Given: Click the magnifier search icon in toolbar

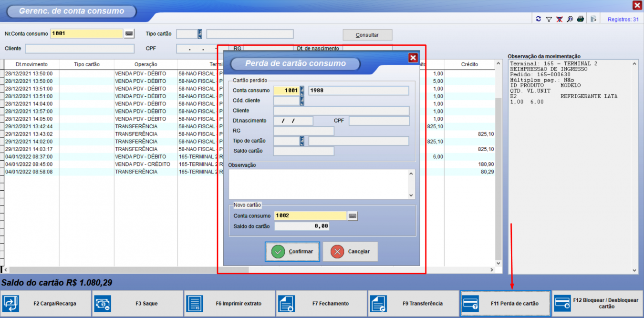Looking at the screenshot, I should (570, 19).
